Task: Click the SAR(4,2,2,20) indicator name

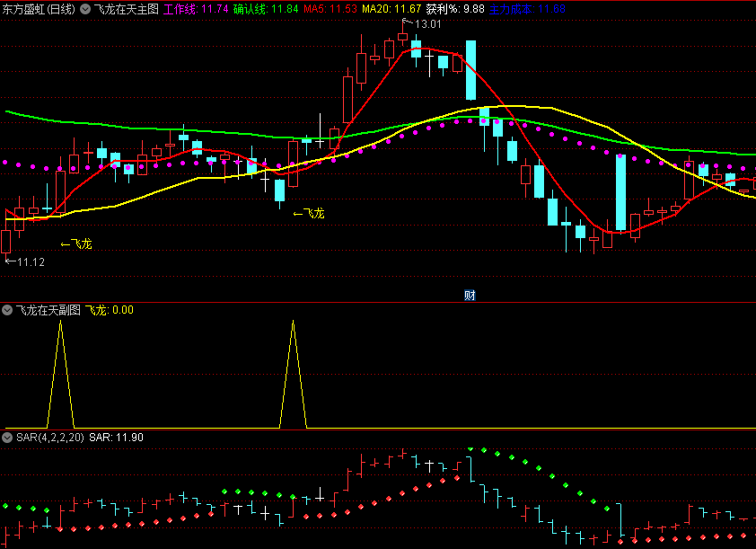Action: (x=50, y=438)
